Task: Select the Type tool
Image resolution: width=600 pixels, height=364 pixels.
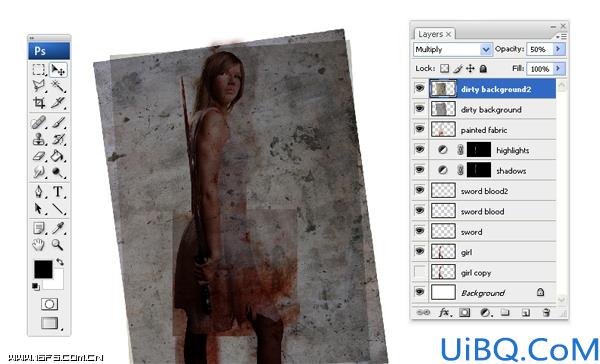Action: click(58, 191)
